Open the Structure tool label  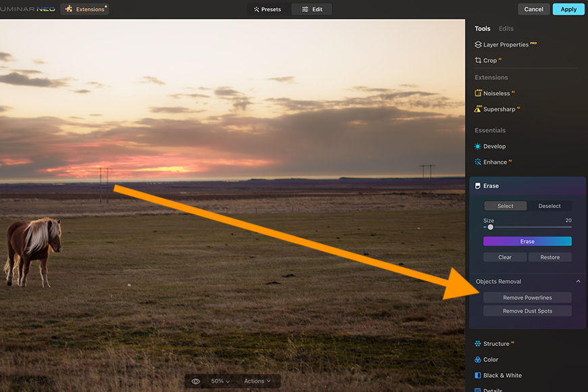(496, 343)
